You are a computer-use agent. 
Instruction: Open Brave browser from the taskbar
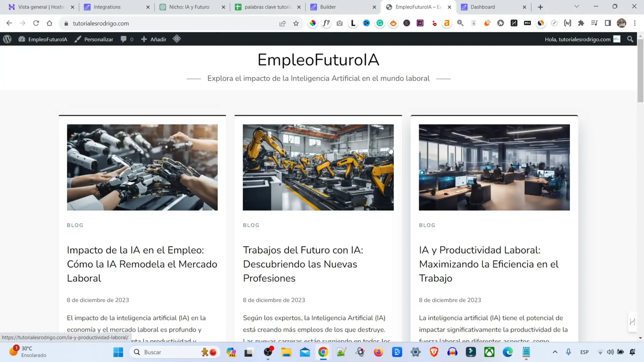click(x=433, y=352)
